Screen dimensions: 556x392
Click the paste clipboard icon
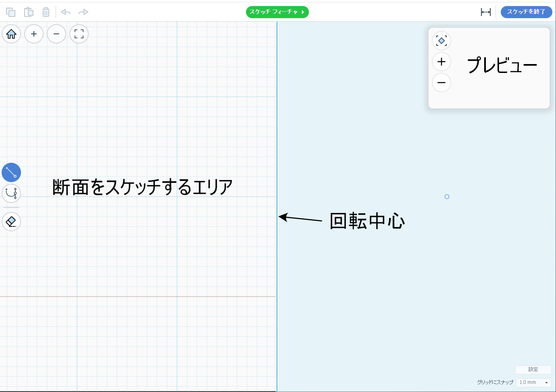tap(29, 12)
